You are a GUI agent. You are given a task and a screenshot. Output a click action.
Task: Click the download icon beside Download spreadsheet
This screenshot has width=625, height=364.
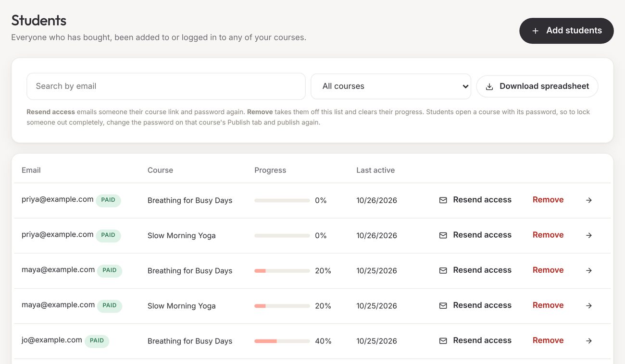(x=489, y=86)
